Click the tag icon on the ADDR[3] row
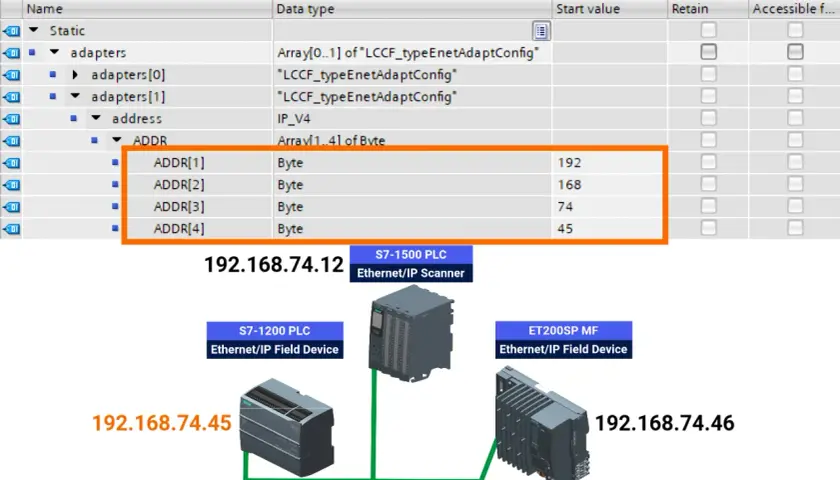This screenshot has height=480, width=840. [x=11, y=207]
